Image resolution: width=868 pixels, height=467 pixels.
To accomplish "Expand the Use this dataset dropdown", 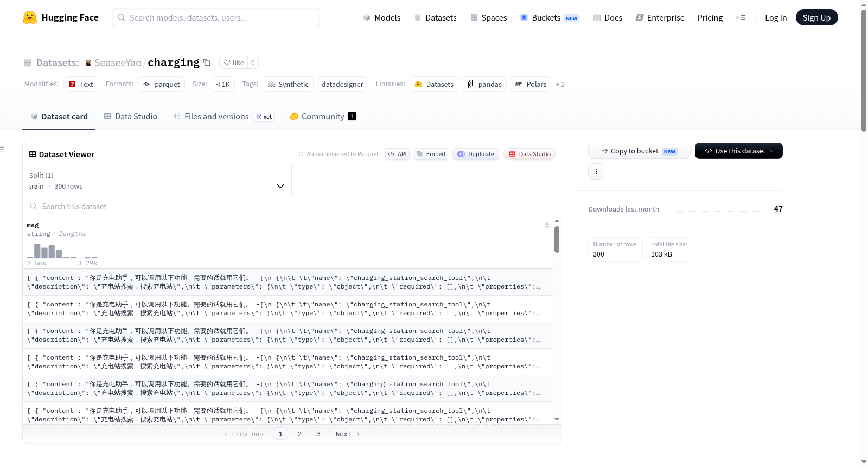I will (738, 151).
